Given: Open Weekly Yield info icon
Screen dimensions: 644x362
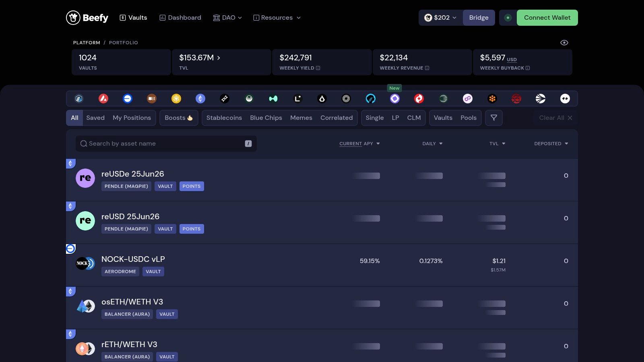Looking at the screenshot, I should coord(318,68).
